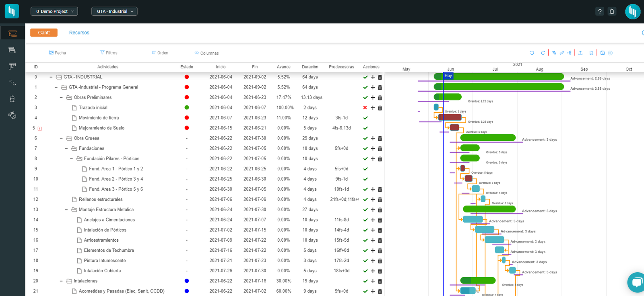Click the link chain icon in the toolbar
The image size is (644, 296).
click(562, 53)
